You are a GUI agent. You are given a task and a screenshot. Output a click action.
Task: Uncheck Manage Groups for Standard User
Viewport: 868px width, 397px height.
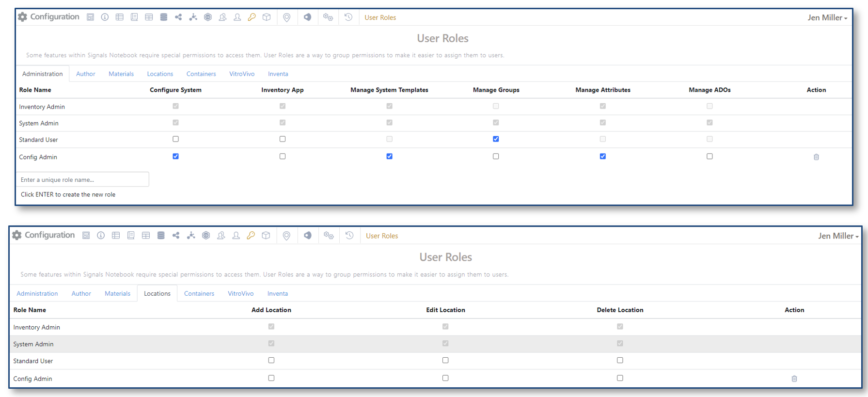point(496,139)
